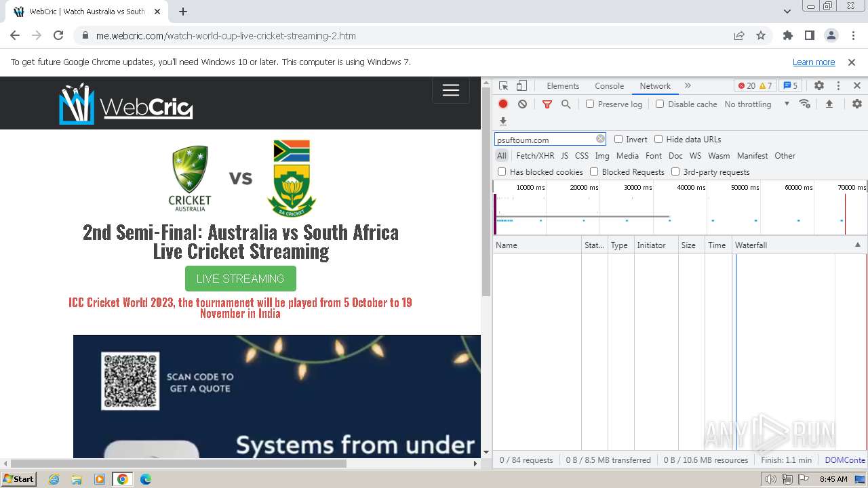This screenshot has width=868, height=488.
Task: Toggle the network filter funnel icon
Action: (547, 104)
